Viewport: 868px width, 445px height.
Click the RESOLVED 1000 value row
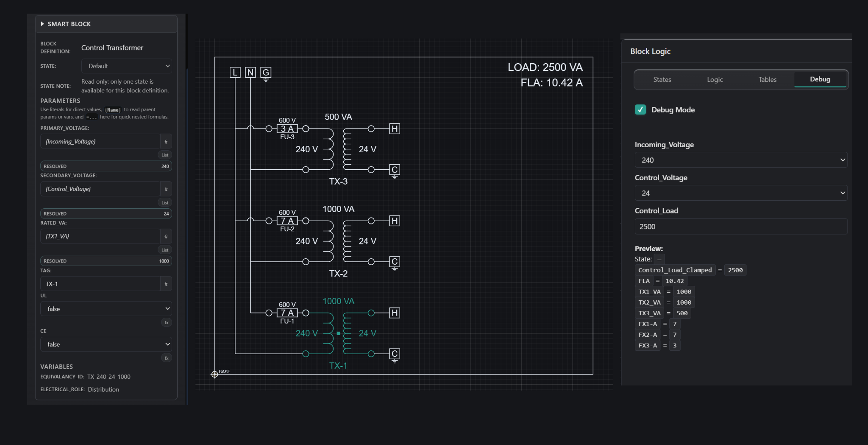pyautogui.click(x=106, y=261)
